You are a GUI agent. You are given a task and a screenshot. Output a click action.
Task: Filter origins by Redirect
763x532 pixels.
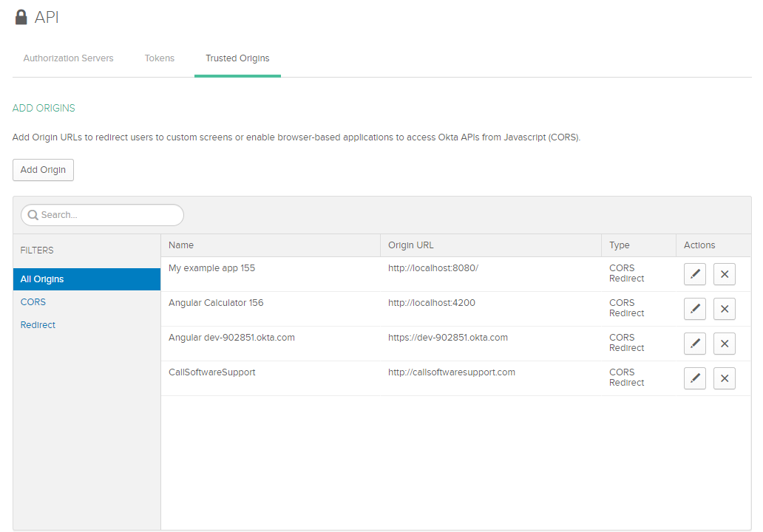(38, 325)
